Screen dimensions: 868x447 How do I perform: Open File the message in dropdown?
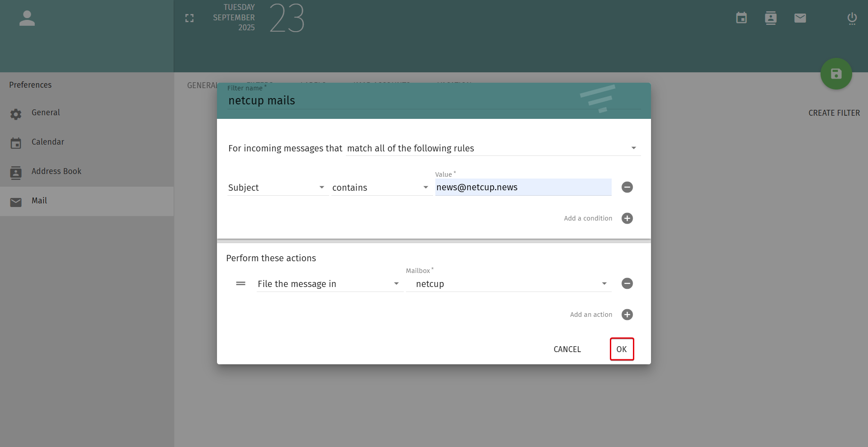click(x=329, y=284)
